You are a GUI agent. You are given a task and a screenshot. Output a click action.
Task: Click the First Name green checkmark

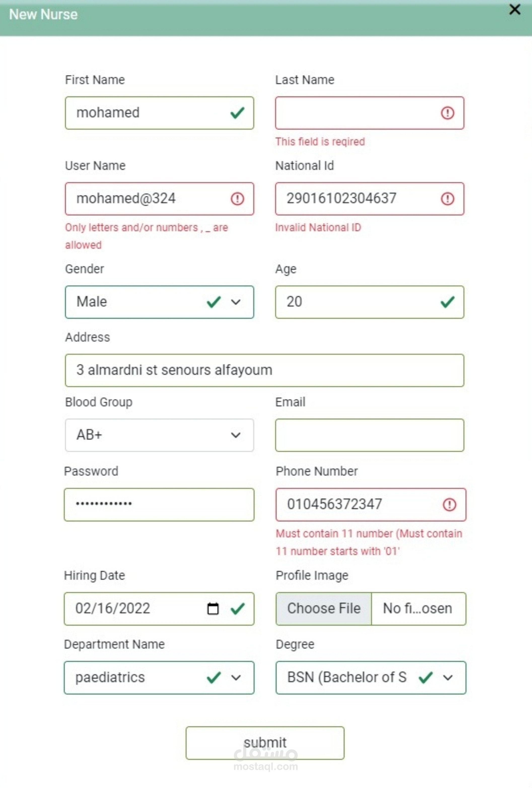tap(237, 113)
